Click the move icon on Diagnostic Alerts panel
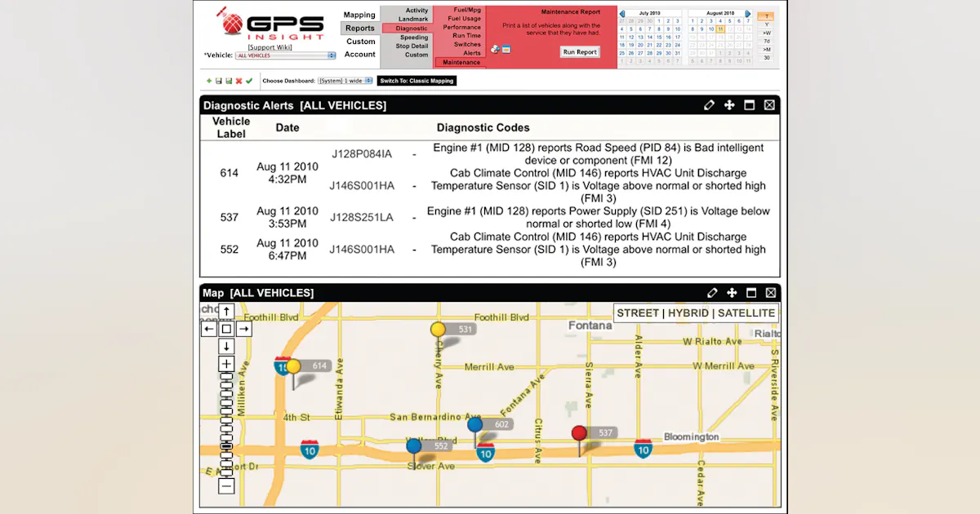Image resolution: width=980 pixels, height=514 pixels. pos(730,105)
